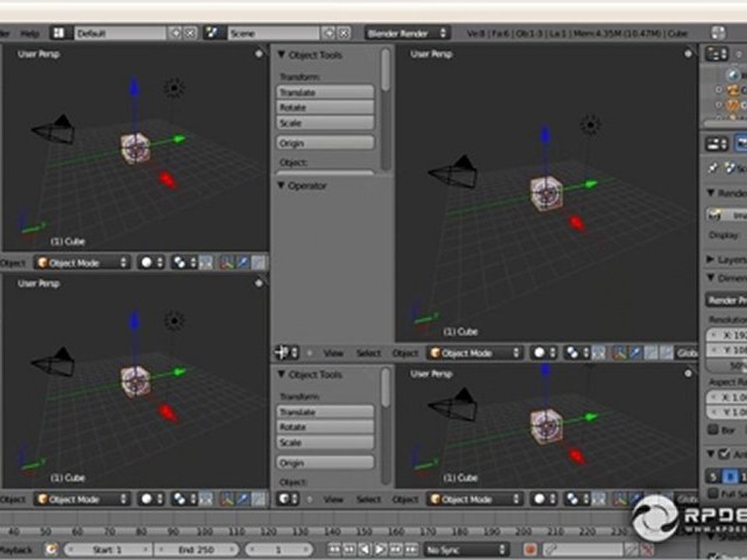Screen dimensions: 747x560
Task: Click the current frame field showing 1
Action: tap(279, 550)
